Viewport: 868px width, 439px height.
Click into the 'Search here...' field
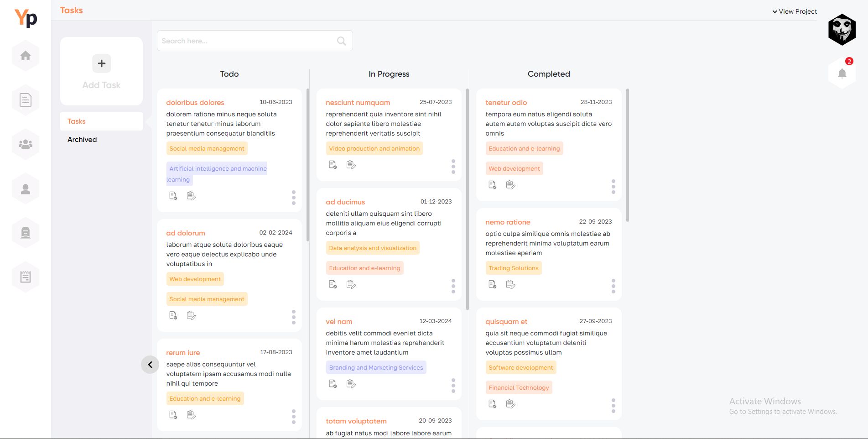246,41
